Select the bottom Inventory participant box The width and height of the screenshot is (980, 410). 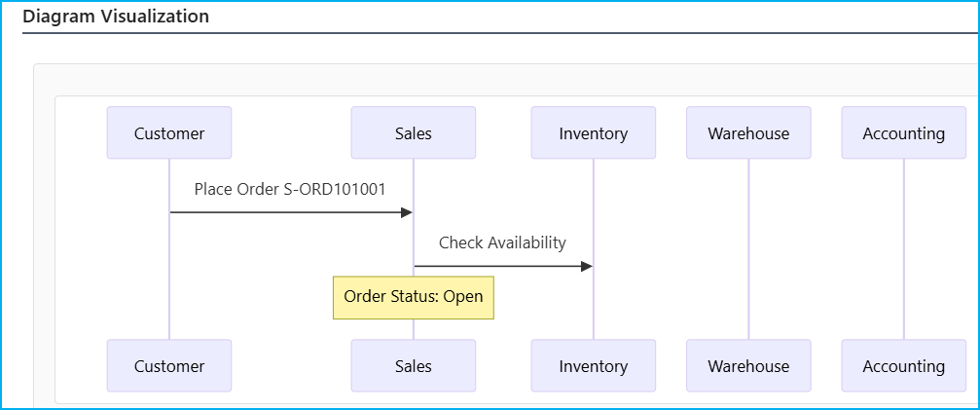click(593, 366)
